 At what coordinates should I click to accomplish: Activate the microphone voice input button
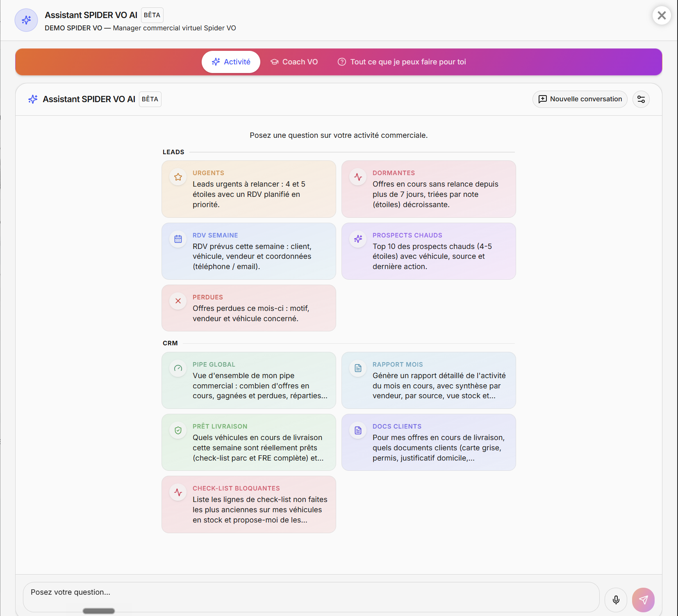pos(616,600)
